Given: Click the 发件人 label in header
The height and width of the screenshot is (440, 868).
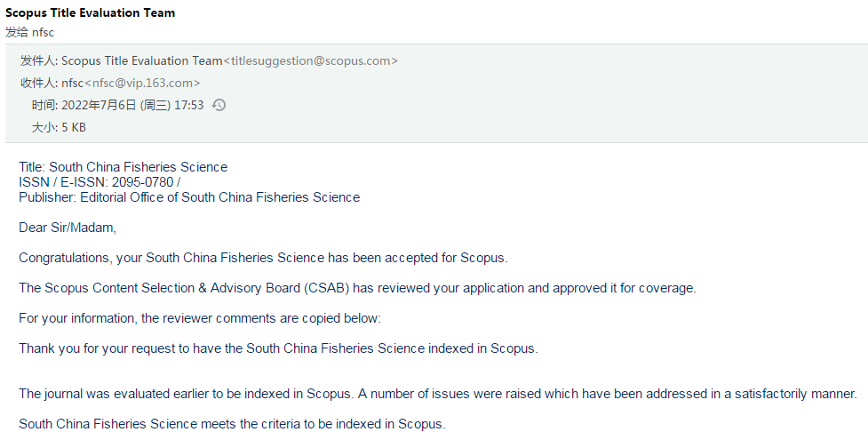Looking at the screenshot, I should click(x=39, y=61).
